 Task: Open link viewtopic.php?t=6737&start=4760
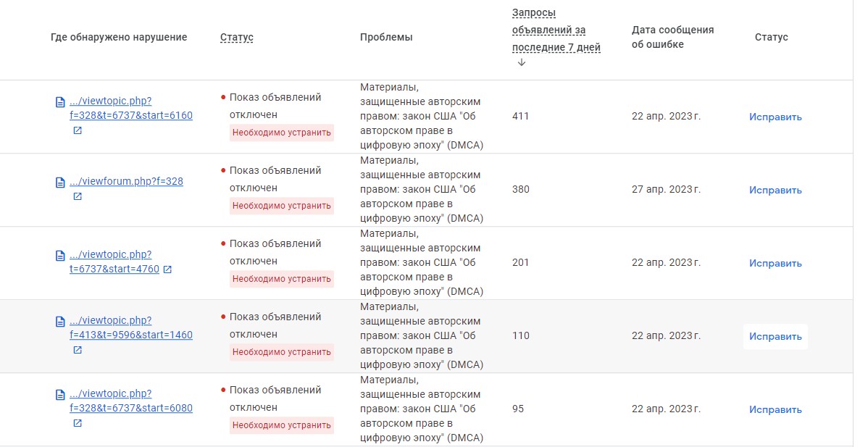pyautogui.click(x=114, y=262)
